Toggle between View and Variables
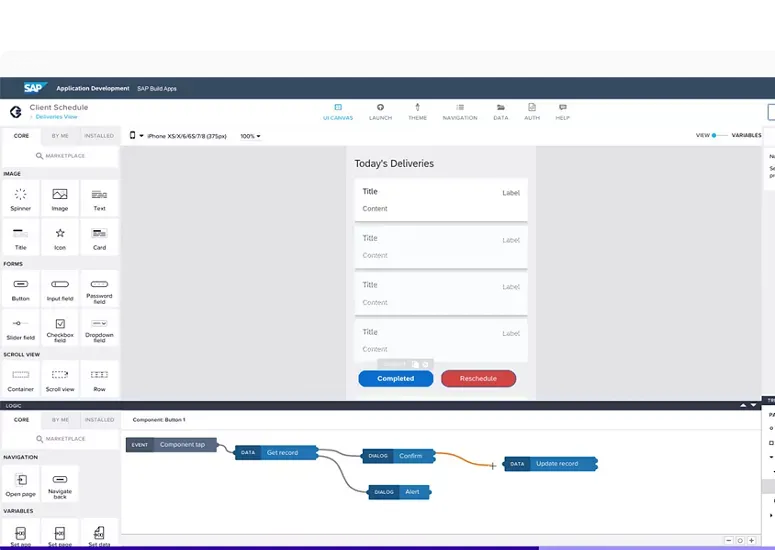Viewport: 775px width, 550px height. 719,135
